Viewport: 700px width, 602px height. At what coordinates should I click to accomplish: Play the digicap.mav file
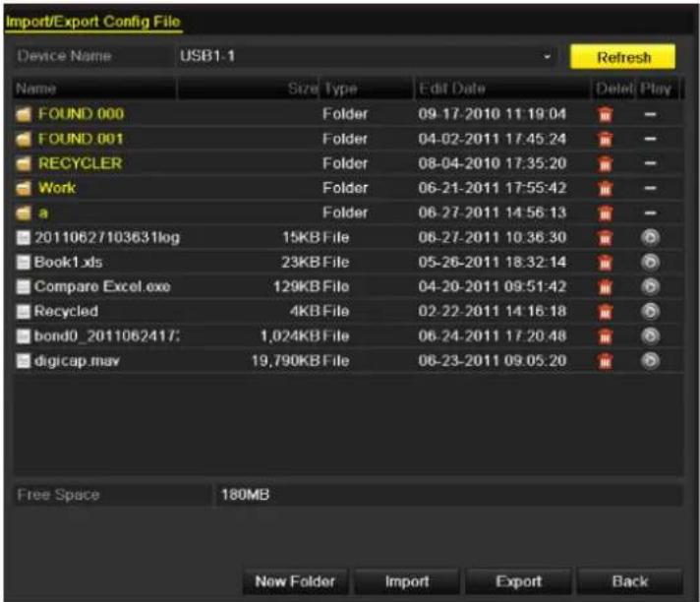pos(650,361)
